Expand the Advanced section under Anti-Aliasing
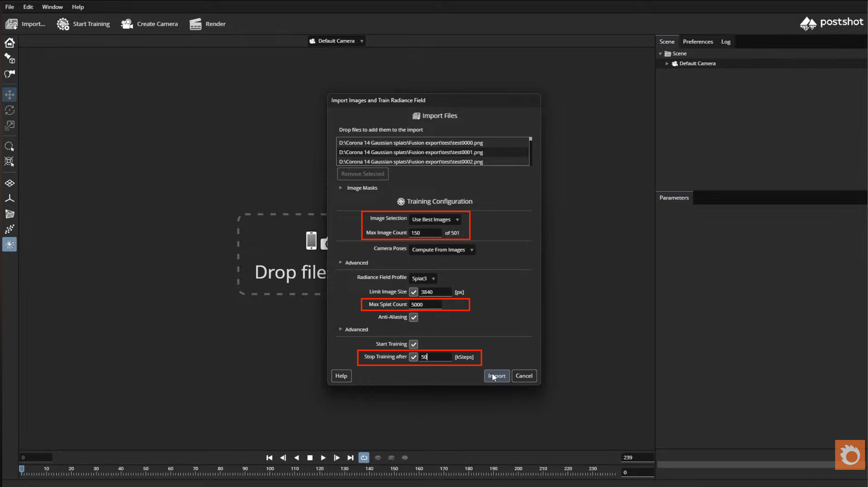This screenshot has width=868, height=487. click(x=341, y=329)
